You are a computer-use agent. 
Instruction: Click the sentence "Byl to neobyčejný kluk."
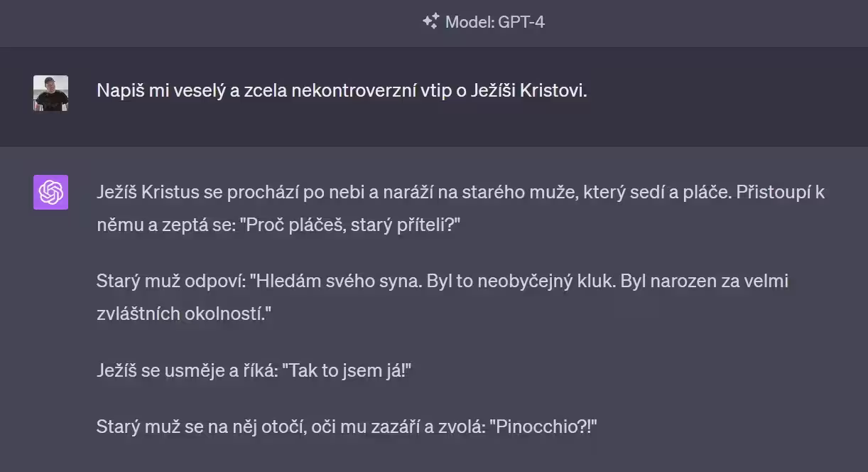tap(521, 281)
